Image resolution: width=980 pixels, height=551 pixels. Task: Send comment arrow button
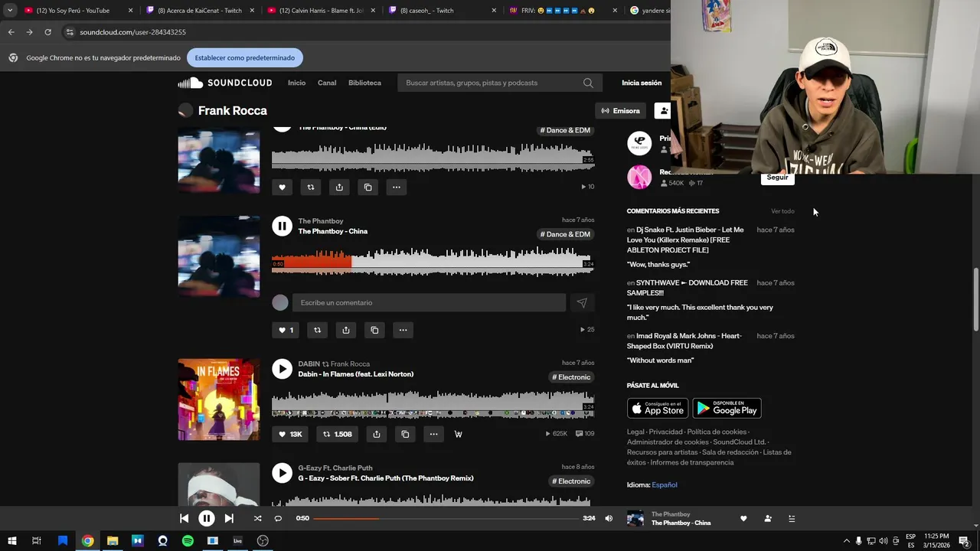[582, 303]
